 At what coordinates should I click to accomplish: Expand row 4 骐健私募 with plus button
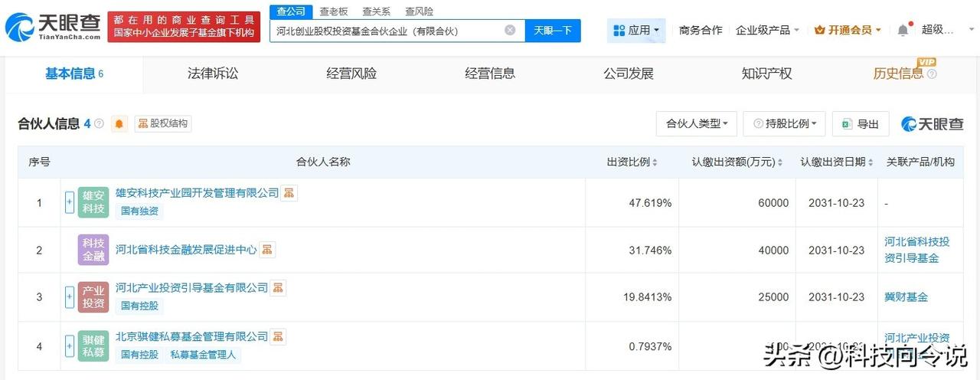click(70, 346)
